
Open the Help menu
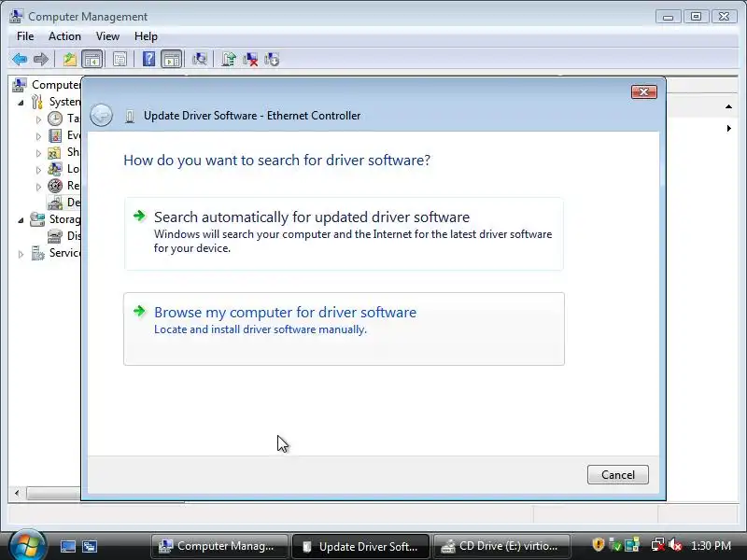146,36
